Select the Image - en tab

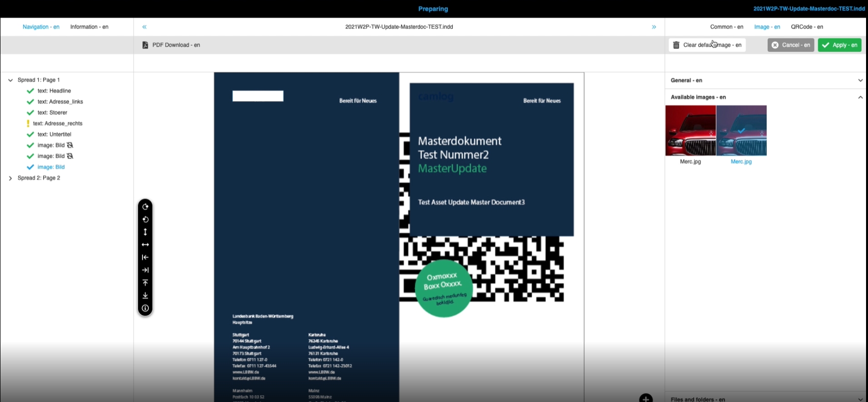[x=767, y=27]
